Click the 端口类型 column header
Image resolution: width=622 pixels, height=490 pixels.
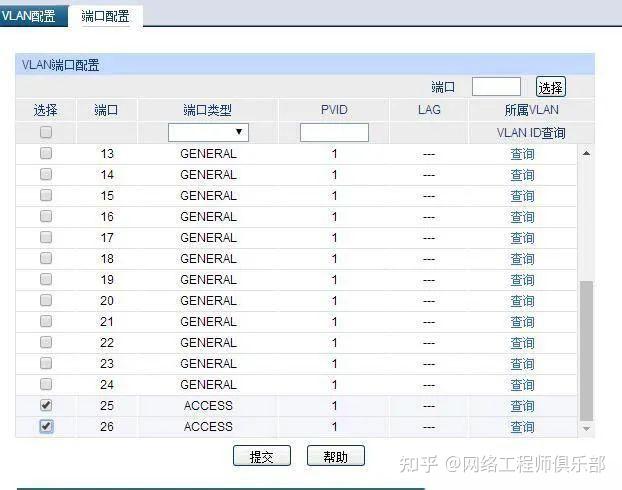207,110
